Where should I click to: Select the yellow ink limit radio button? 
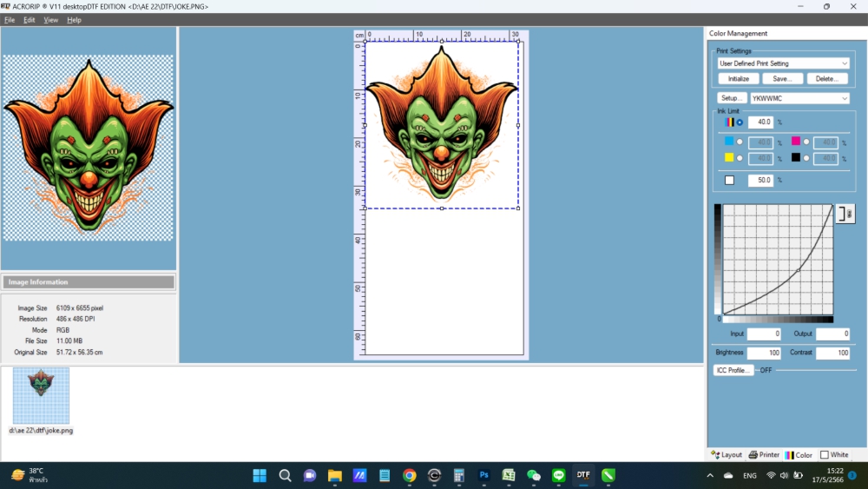tap(740, 158)
